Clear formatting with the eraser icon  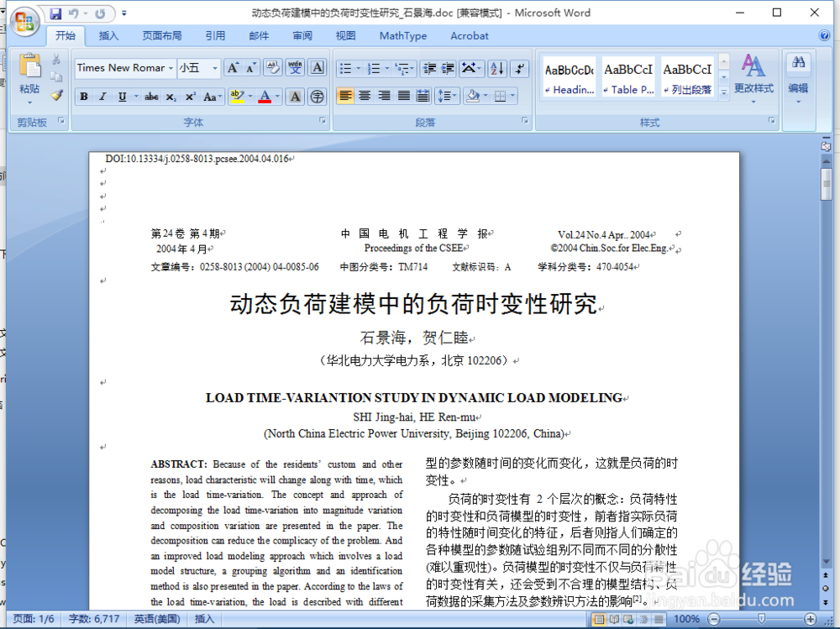pos(273,68)
